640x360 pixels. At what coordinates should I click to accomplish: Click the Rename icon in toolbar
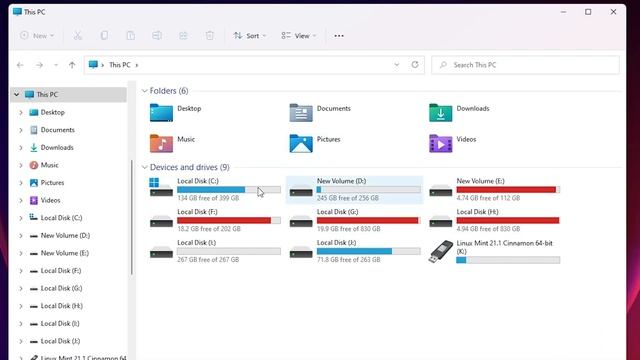[x=157, y=36]
